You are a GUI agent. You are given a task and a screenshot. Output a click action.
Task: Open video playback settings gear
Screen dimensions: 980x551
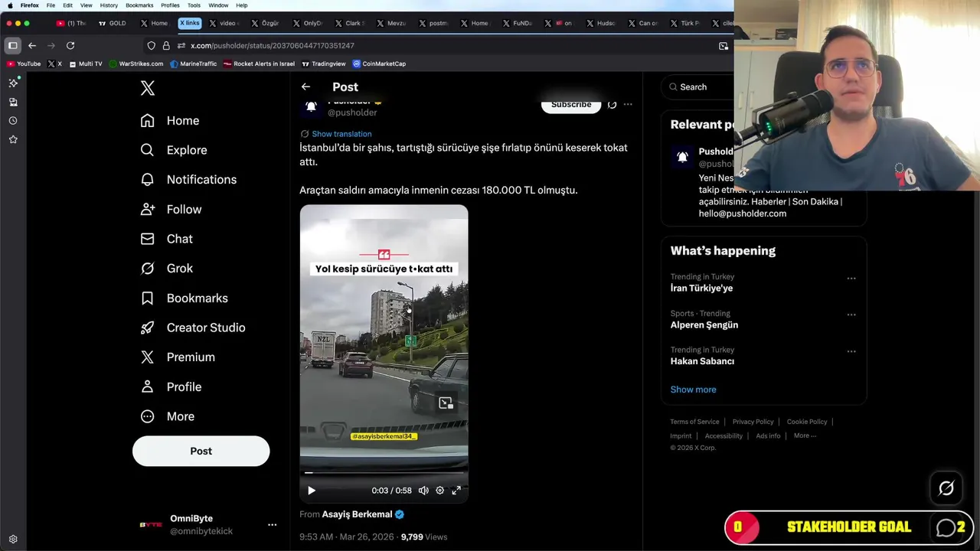click(x=439, y=491)
